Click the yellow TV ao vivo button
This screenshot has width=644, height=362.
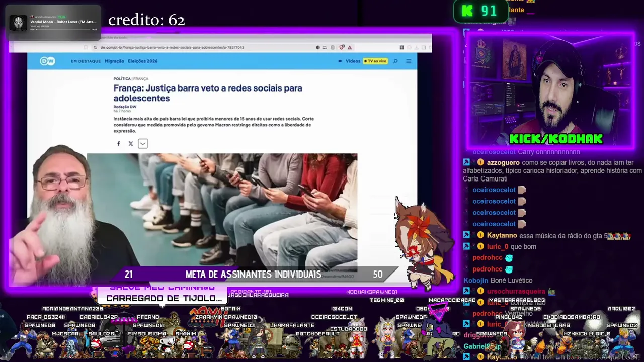(x=375, y=61)
